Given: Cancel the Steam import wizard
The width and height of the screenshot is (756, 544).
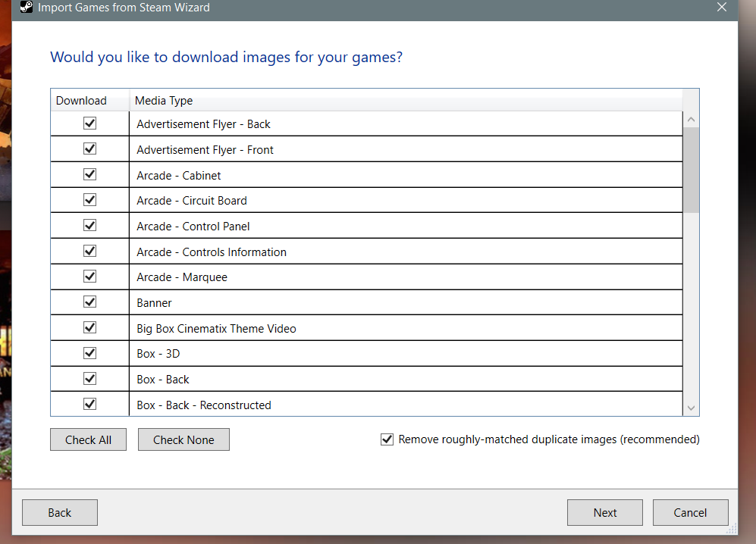Looking at the screenshot, I should [x=690, y=513].
